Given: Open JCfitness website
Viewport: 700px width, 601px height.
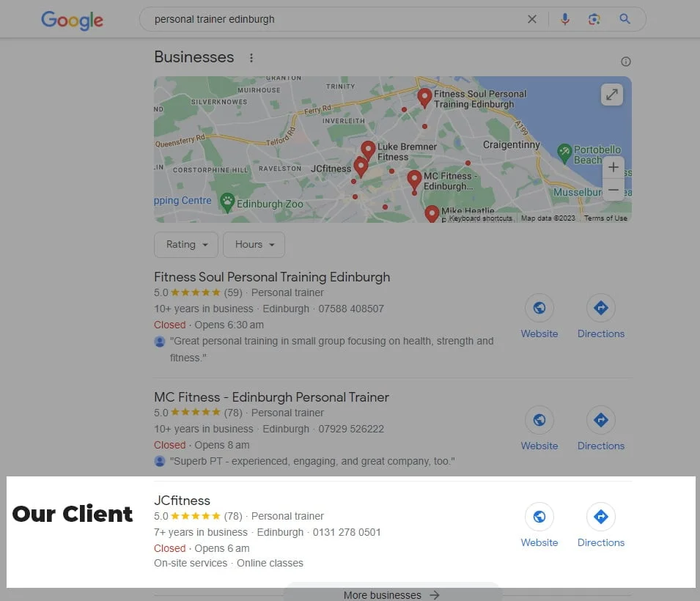Looking at the screenshot, I should (x=539, y=526).
